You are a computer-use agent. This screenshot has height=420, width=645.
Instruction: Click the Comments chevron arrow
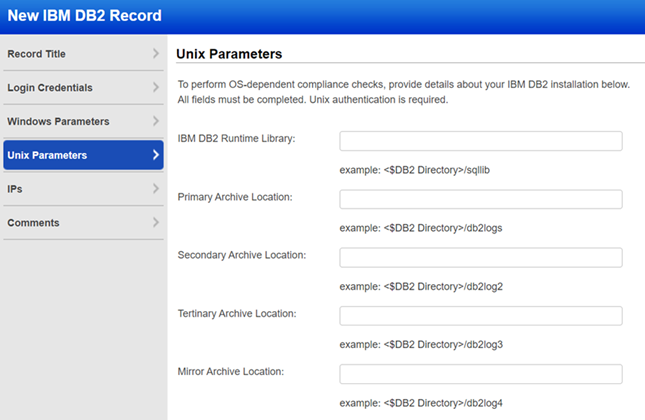pyautogui.click(x=155, y=222)
